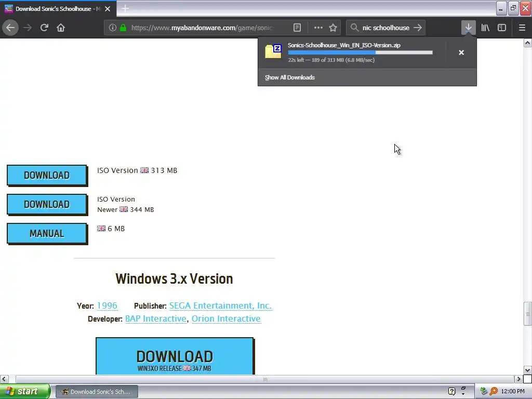This screenshot has height=399, width=532.
Task: Click the vertical scrollbar down arrow
Action: [x=528, y=370]
